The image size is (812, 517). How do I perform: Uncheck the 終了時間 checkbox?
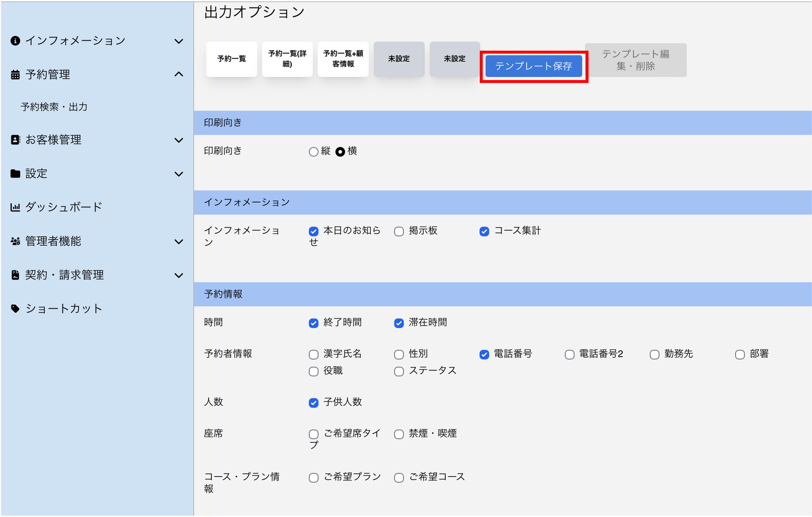(314, 323)
